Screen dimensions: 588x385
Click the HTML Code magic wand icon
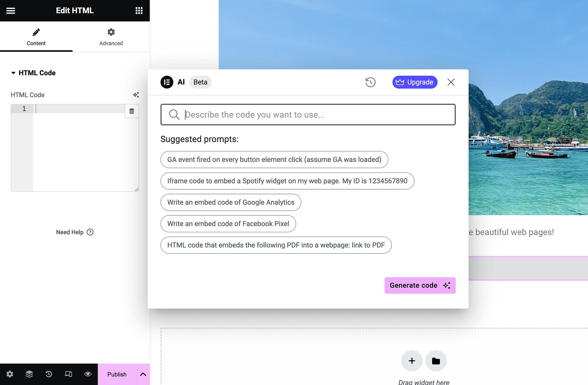(x=136, y=95)
